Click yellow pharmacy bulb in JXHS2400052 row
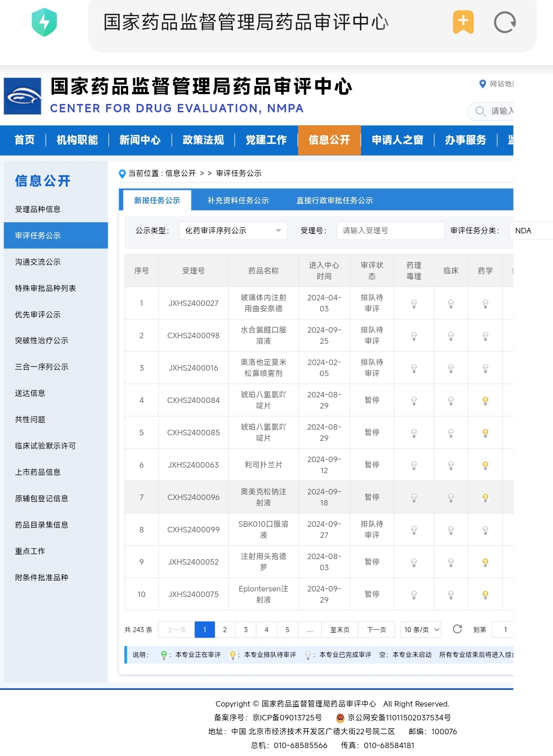The image size is (553, 756). pos(485,562)
